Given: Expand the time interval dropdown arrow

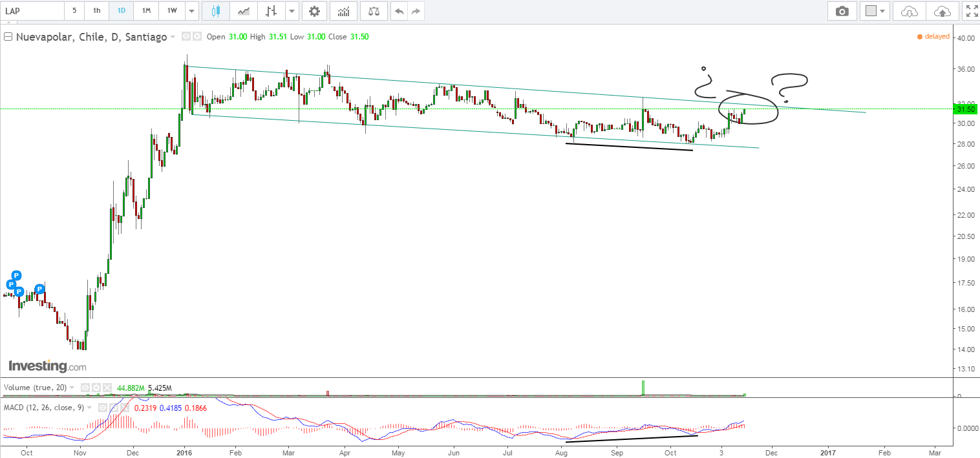Looking at the screenshot, I should click(191, 11).
